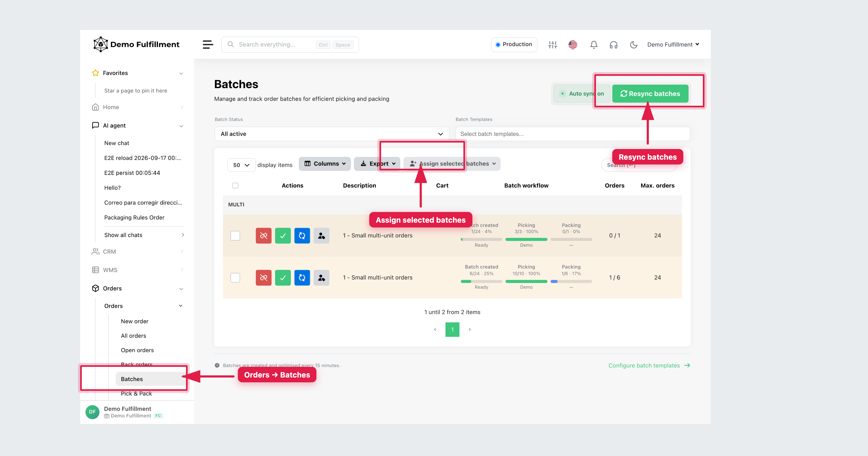This screenshot has height=456, width=868.
Task: Click the red unlink icon in first batch row
Action: pyautogui.click(x=263, y=235)
